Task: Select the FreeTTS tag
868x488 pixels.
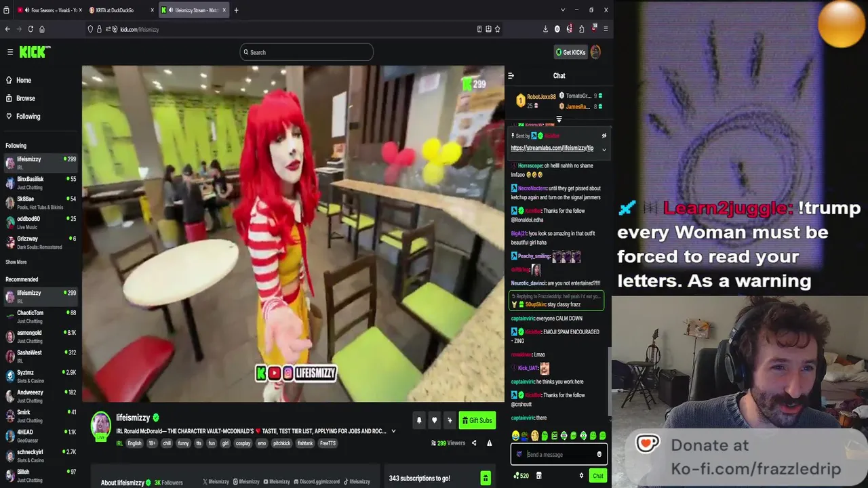Action: coord(328,443)
